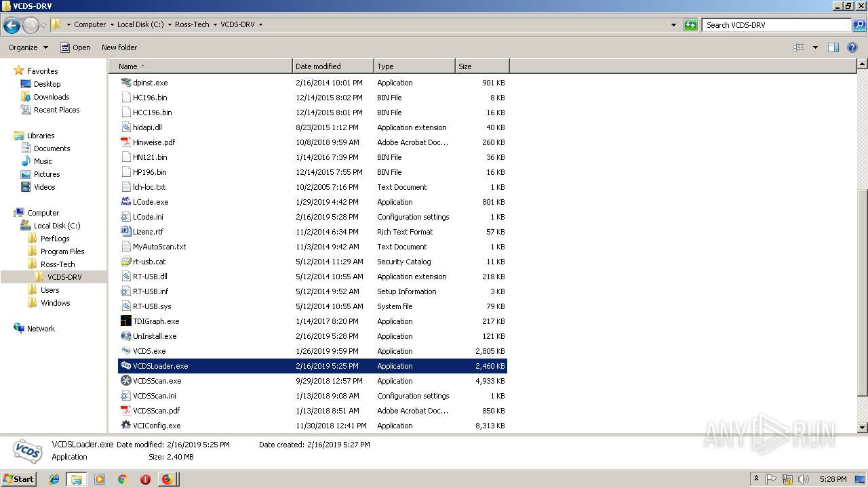Go back with the Back arrow button
The width and height of the screenshot is (868, 488).
pos(12,25)
